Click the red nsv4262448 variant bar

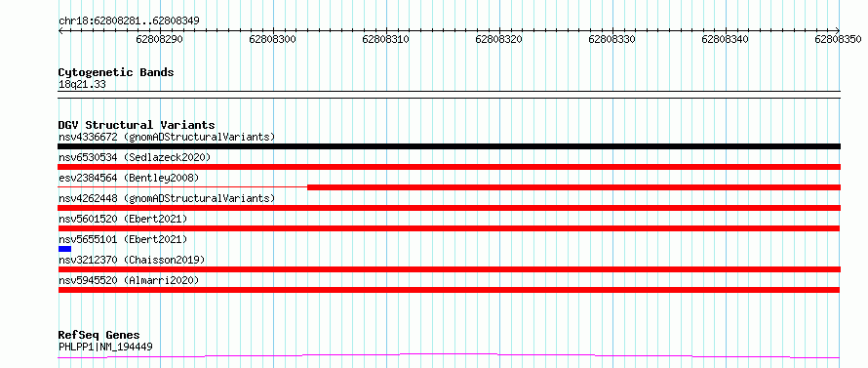coord(450,208)
